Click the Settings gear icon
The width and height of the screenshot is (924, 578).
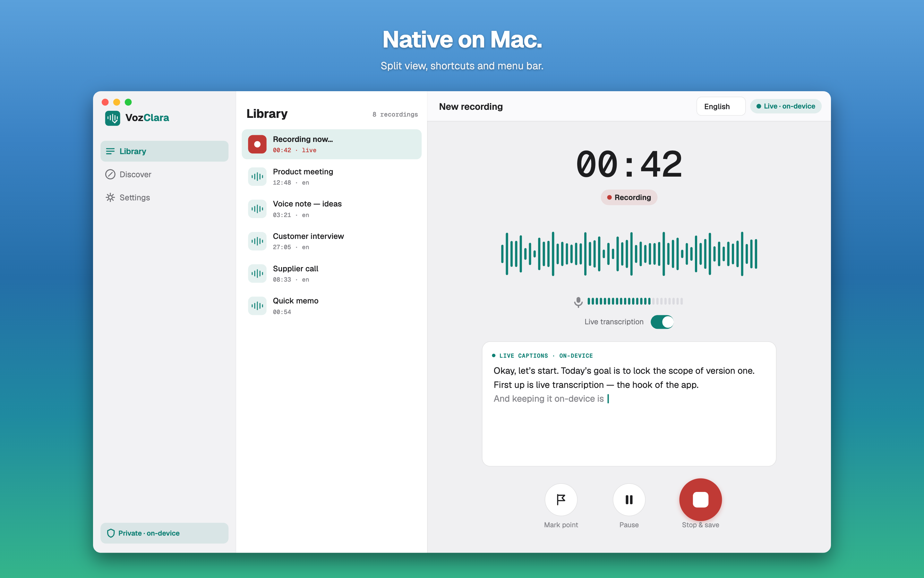click(110, 197)
